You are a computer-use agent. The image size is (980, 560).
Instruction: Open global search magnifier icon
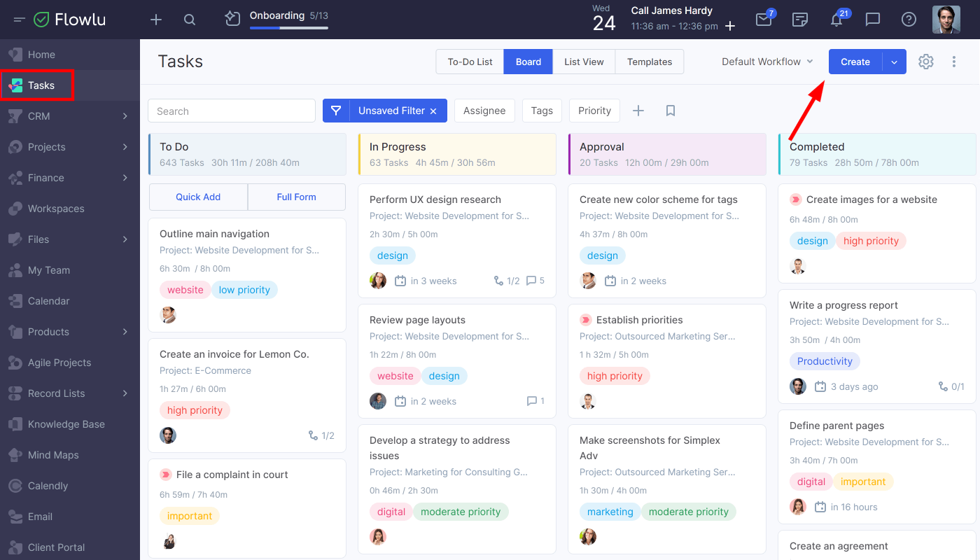tap(190, 20)
